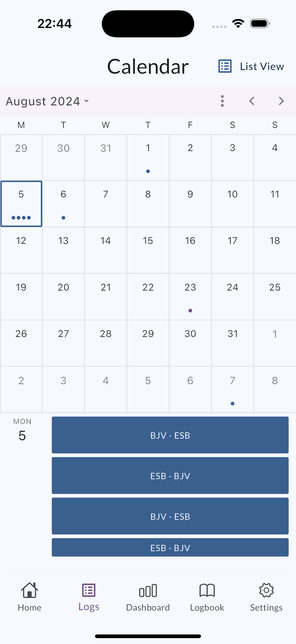296x644 pixels.
Task: Open the Dashboard tab
Action: tap(148, 597)
